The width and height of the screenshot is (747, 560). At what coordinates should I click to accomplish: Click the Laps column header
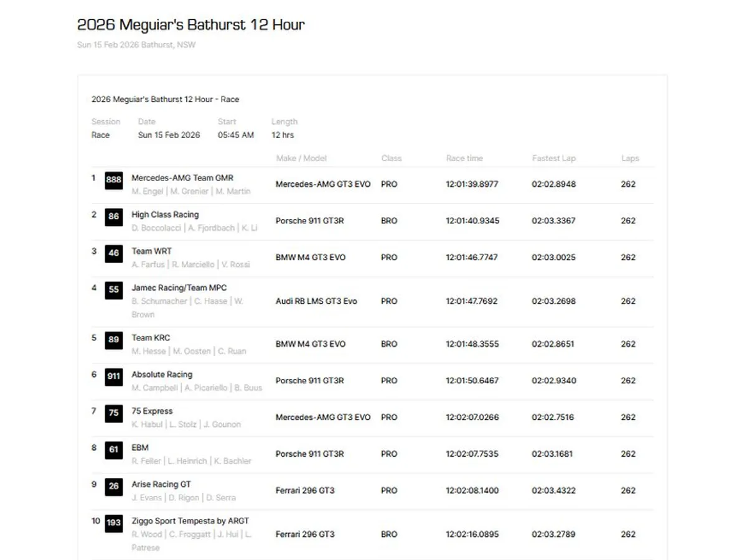pyautogui.click(x=629, y=159)
